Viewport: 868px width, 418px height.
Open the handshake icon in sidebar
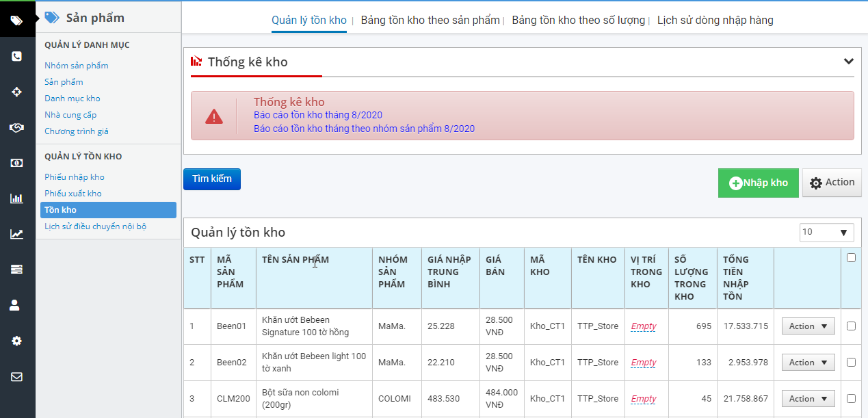point(16,127)
